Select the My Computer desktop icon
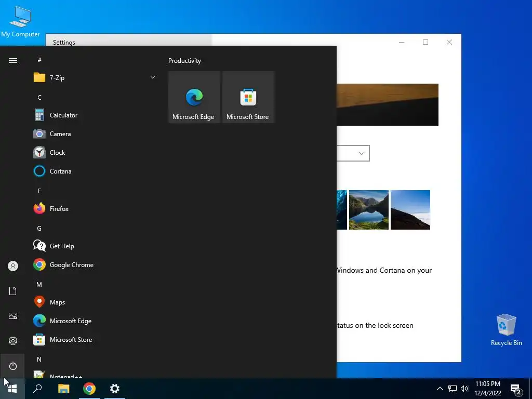Image resolution: width=532 pixels, height=399 pixels. [x=20, y=21]
